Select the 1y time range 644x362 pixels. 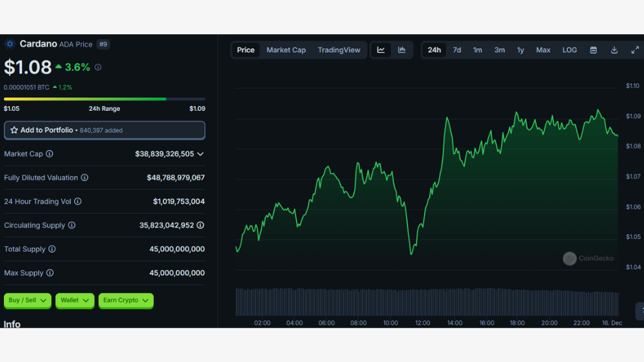click(x=520, y=50)
